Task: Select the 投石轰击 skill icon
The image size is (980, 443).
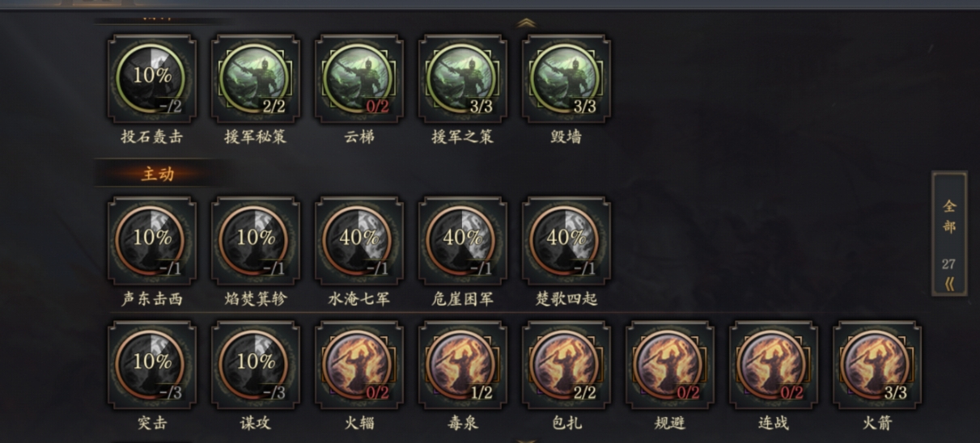Action: [152, 78]
